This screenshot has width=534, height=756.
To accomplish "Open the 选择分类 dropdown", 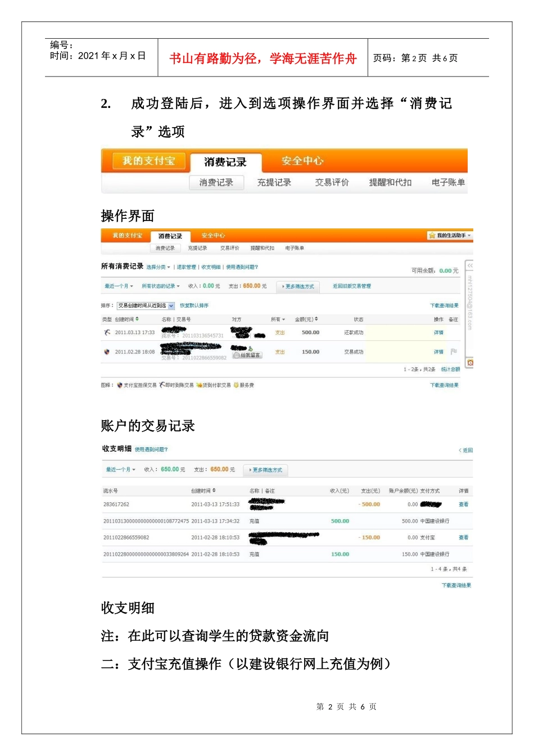I will coord(158,267).
